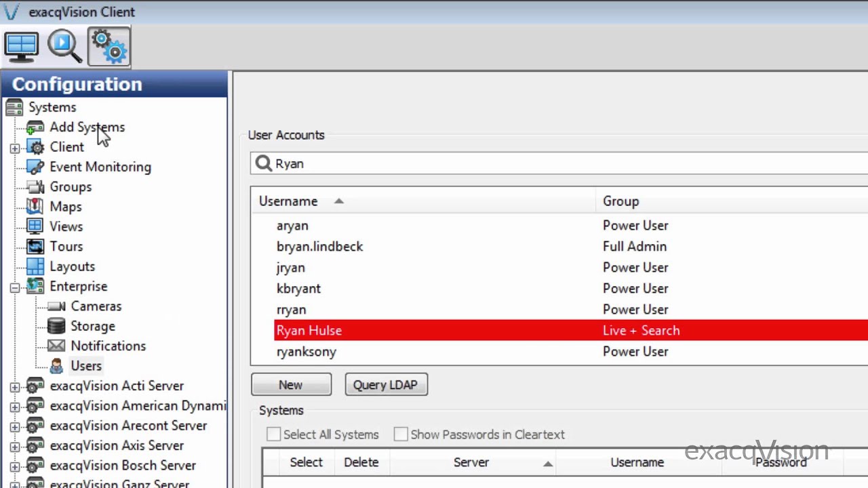Click the Storage disk icon

pos(56,326)
